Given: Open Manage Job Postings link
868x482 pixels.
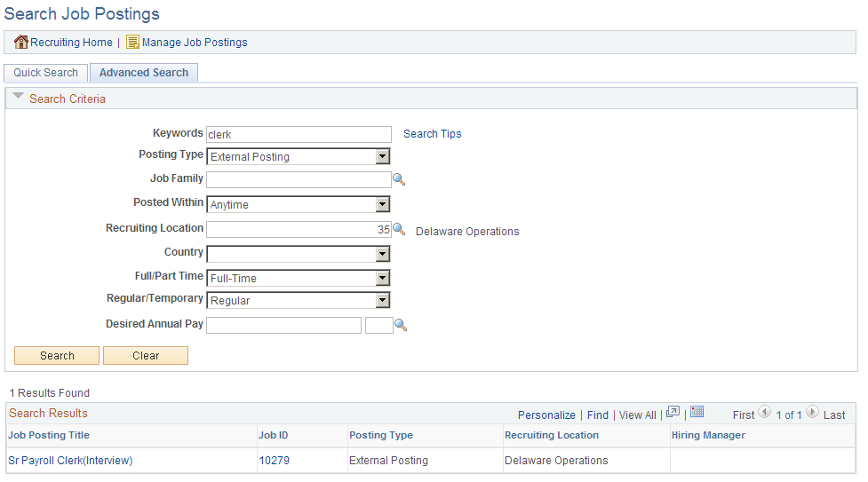Looking at the screenshot, I should (195, 42).
